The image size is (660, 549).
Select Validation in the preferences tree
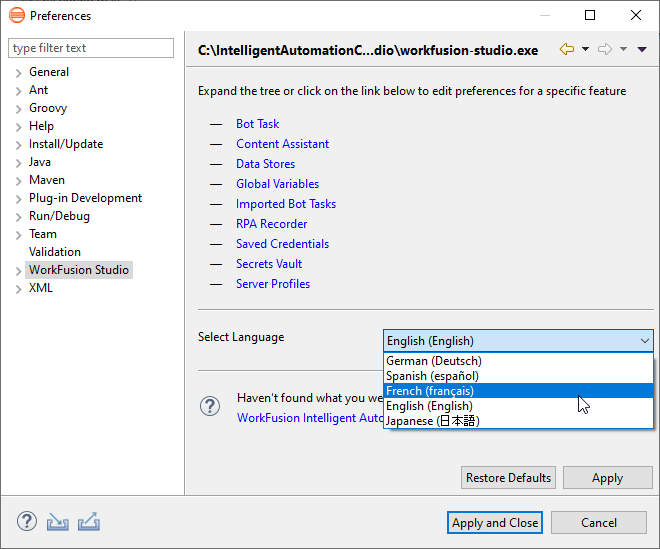(55, 252)
